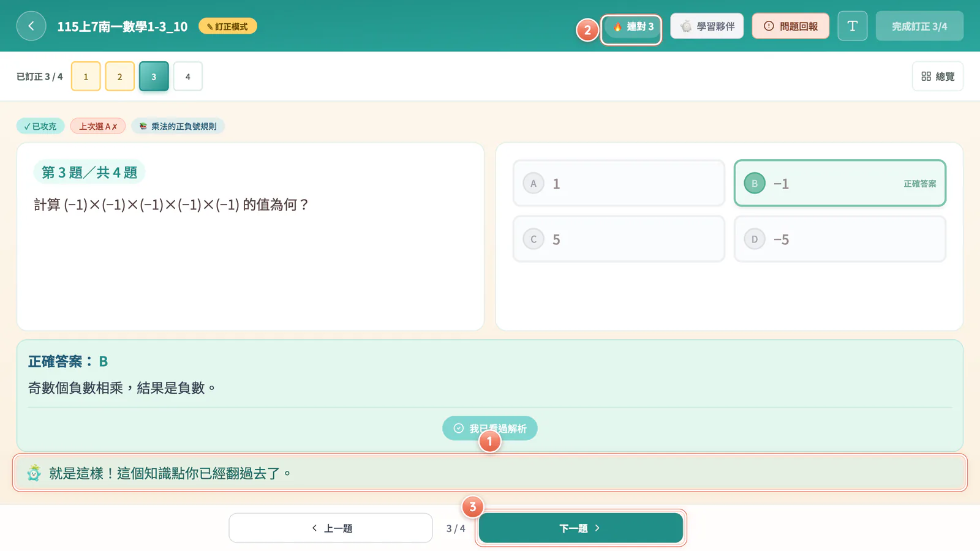Click the 正確答案： B heading
This screenshot has width=980, height=551.
(68, 362)
